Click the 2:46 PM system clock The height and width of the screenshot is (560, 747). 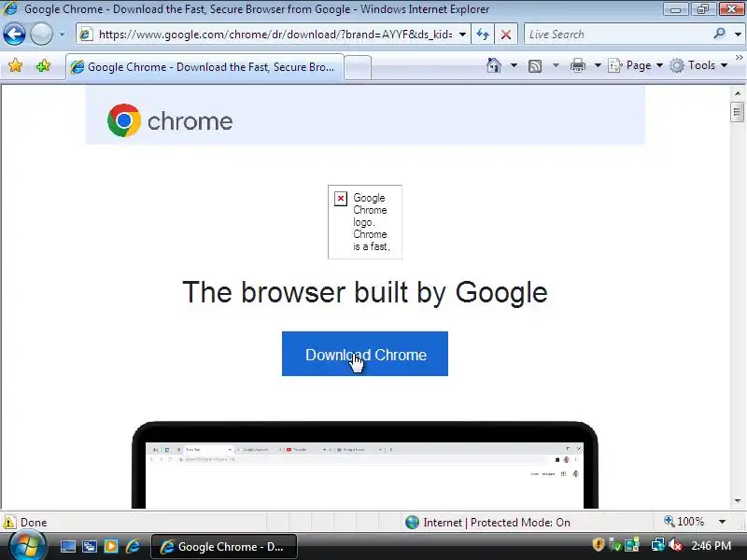[x=712, y=546]
